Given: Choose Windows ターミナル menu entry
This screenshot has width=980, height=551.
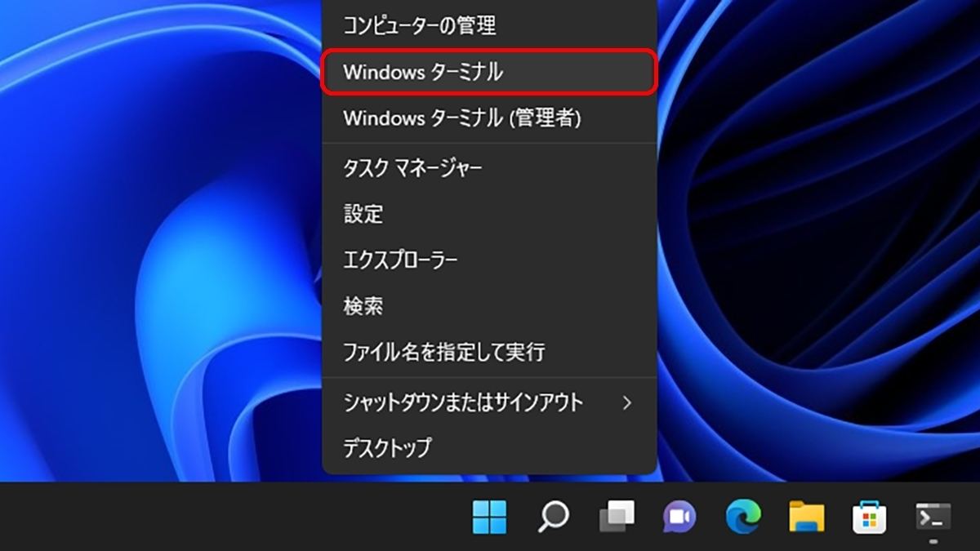Looking at the screenshot, I should point(490,72).
